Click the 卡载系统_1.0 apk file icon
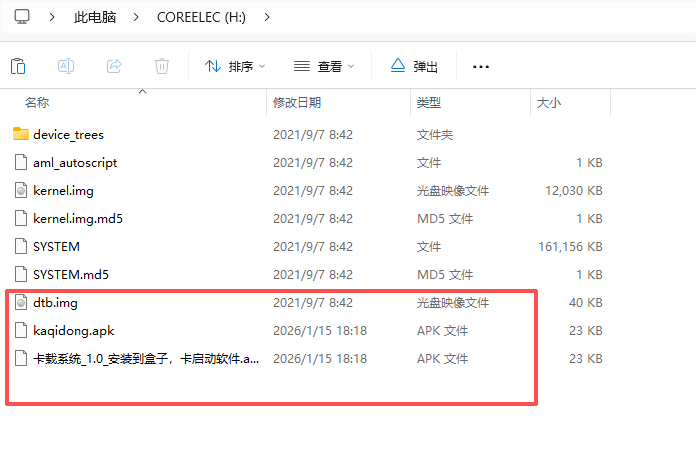The width and height of the screenshot is (696, 468). click(x=21, y=358)
